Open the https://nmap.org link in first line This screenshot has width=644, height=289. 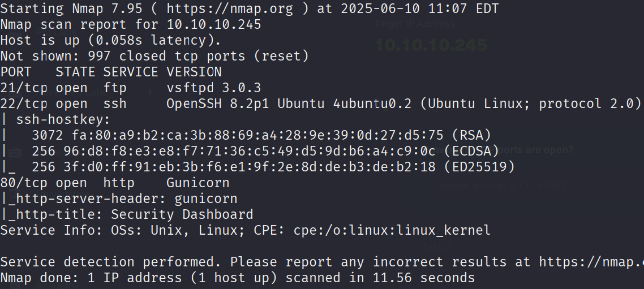(230, 8)
